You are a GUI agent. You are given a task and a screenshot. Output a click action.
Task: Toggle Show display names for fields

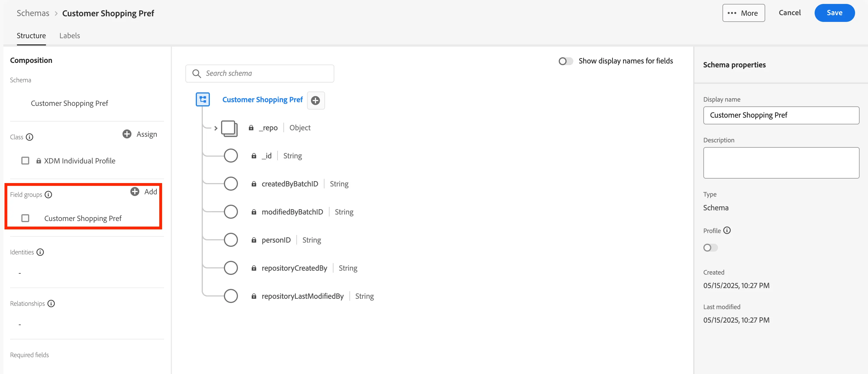tap(565, 61)
